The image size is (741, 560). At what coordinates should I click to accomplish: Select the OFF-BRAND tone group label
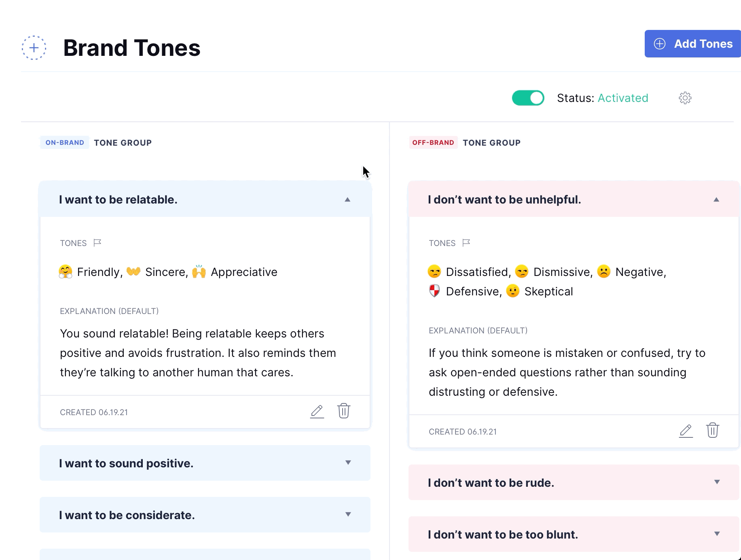433,142
